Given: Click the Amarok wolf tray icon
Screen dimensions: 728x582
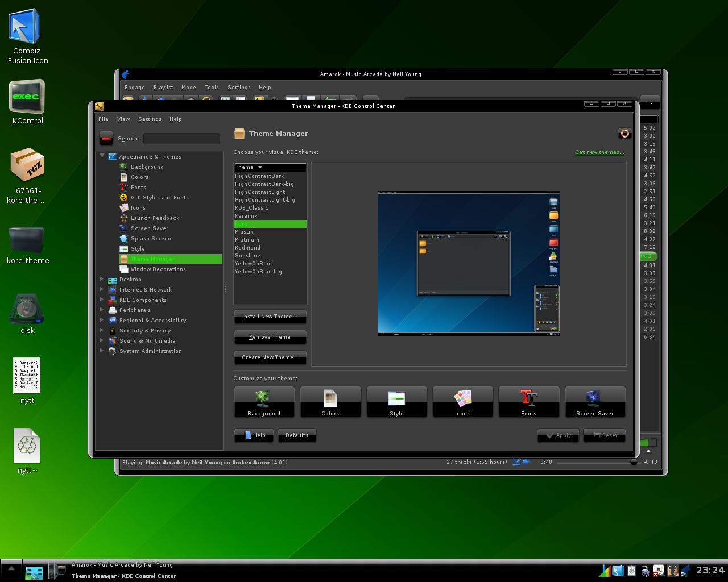Looking at the screenshot, I should [x=685, y=571].
